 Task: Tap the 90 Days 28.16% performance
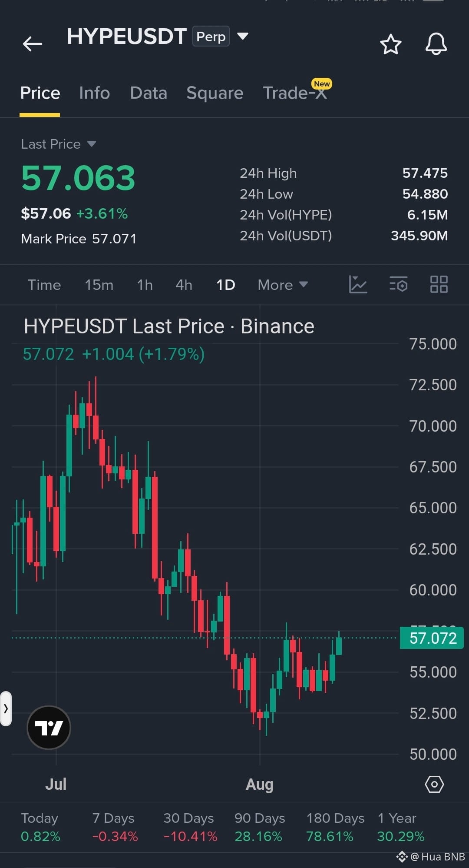point(259,827)
